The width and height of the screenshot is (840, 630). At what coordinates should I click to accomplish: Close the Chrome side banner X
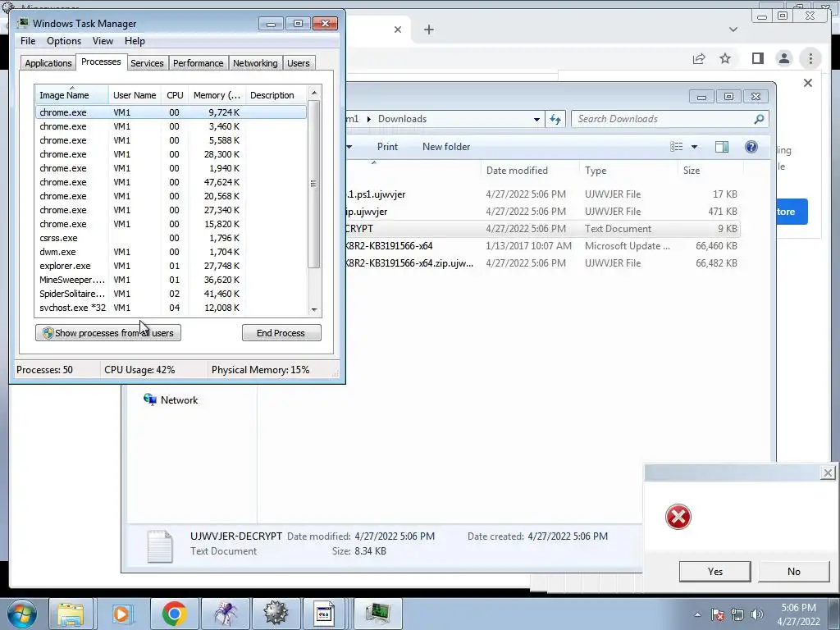click(808, 83)
